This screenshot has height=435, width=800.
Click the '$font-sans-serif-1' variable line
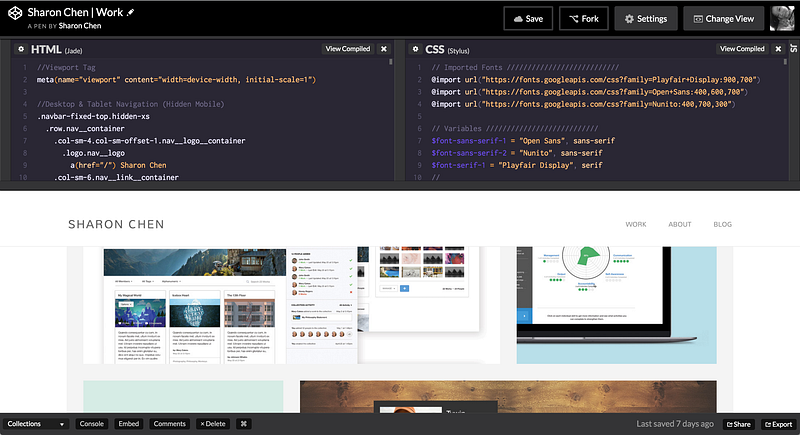pos(523,141)
